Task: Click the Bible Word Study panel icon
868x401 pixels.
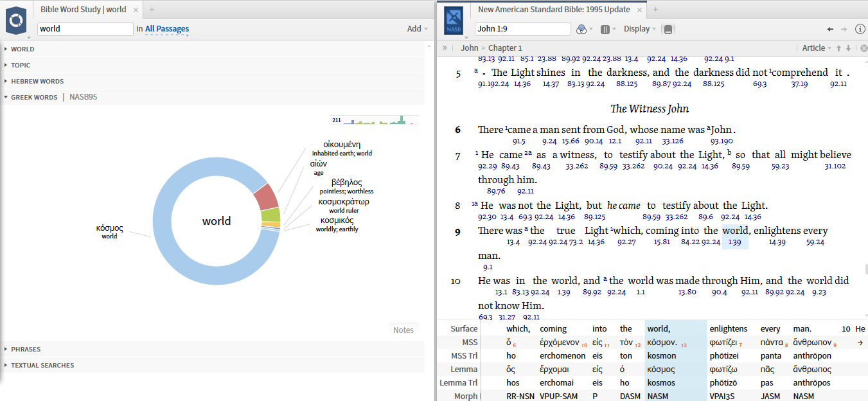Action: [x=17, y=21]
